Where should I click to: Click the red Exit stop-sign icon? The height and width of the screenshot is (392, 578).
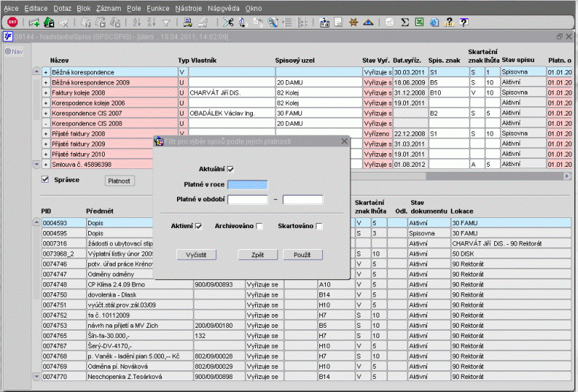(12, 22)
